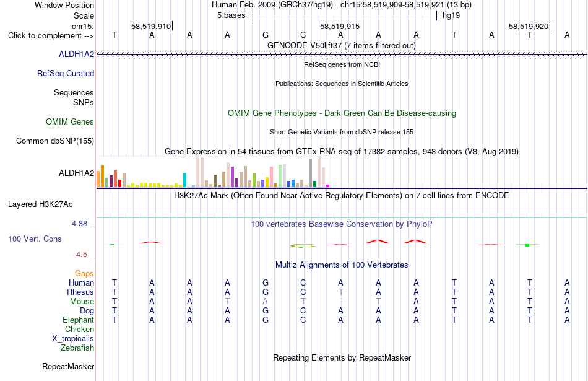588x381 pixels.
Task: Open the RefSeq Curated track label
Action: [x=66, y=74]
